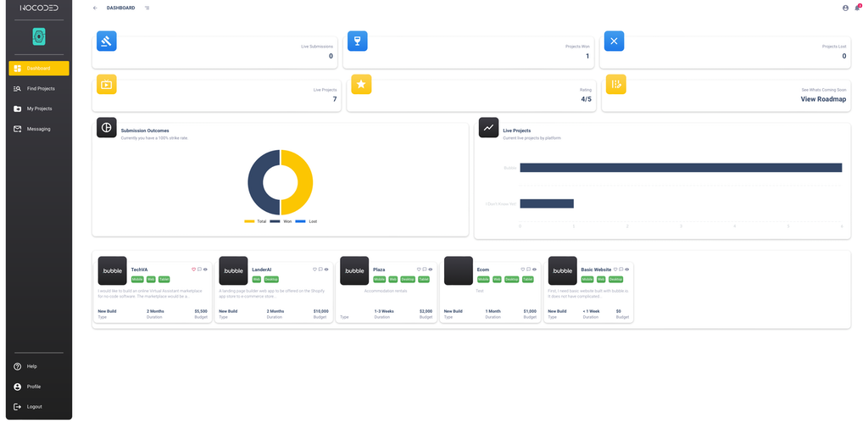Open the notifications bell icon

[x=858, y=8]
